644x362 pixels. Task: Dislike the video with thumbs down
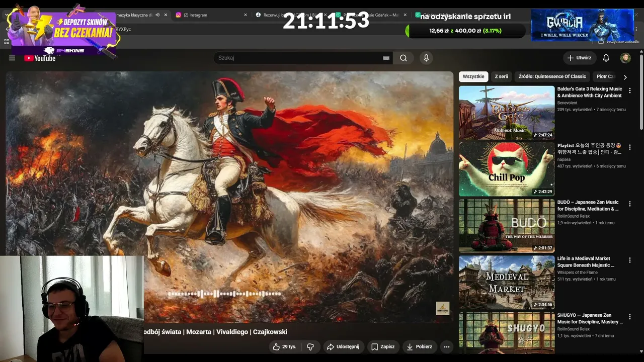[x=310, y=346]
